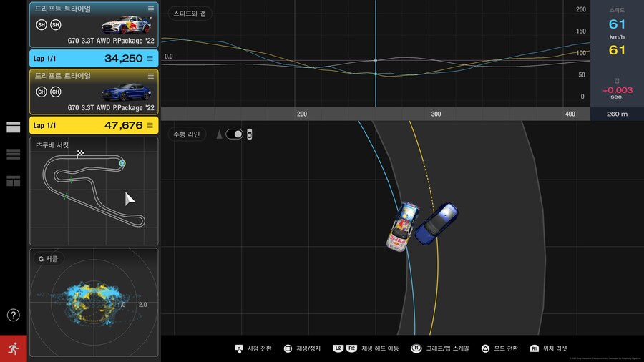Click the arrow marker icon beside the toggle

(219, 134)
